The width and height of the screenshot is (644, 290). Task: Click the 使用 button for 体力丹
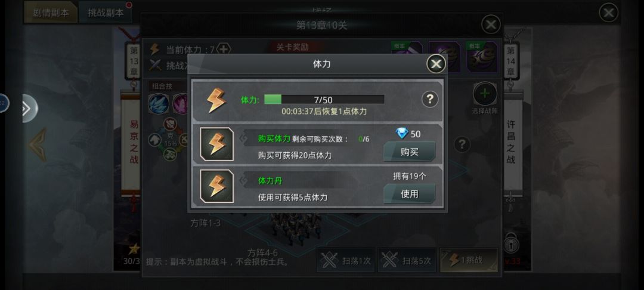[x=409, y=193]
